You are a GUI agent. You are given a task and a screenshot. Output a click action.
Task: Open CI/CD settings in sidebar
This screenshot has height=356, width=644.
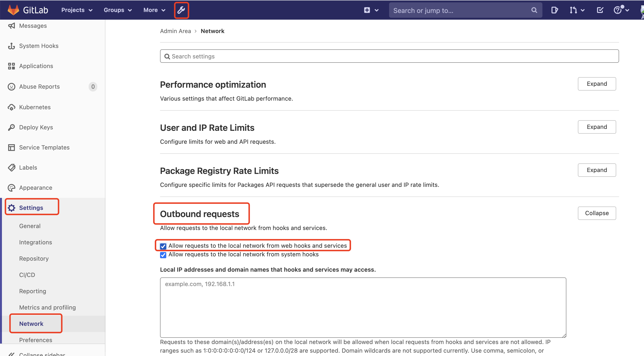(27, 275)
